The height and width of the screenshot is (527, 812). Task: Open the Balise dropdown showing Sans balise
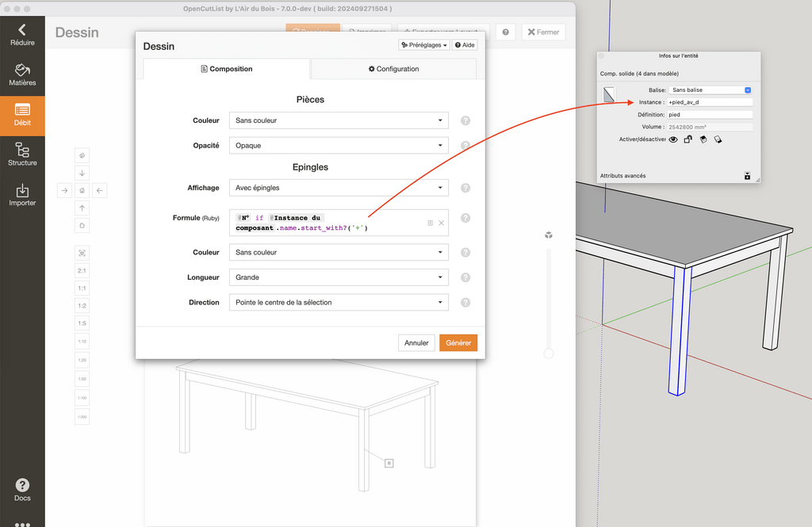(x=710, y=90)
